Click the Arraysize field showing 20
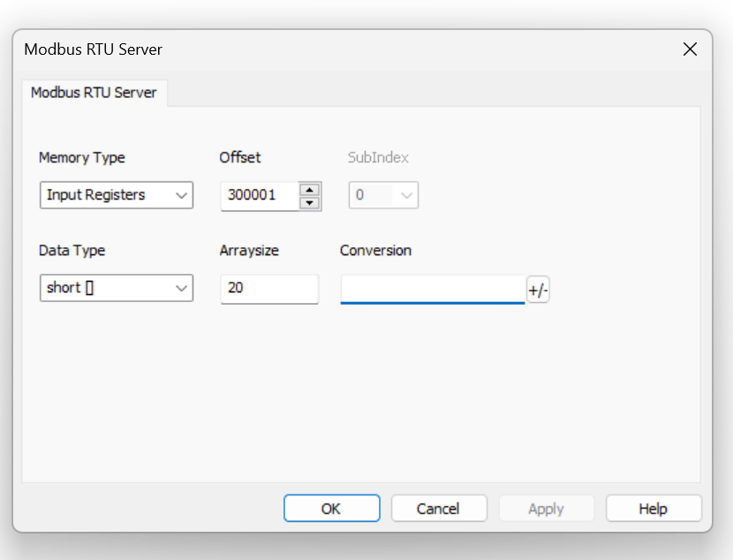 (x=269, y=289)
